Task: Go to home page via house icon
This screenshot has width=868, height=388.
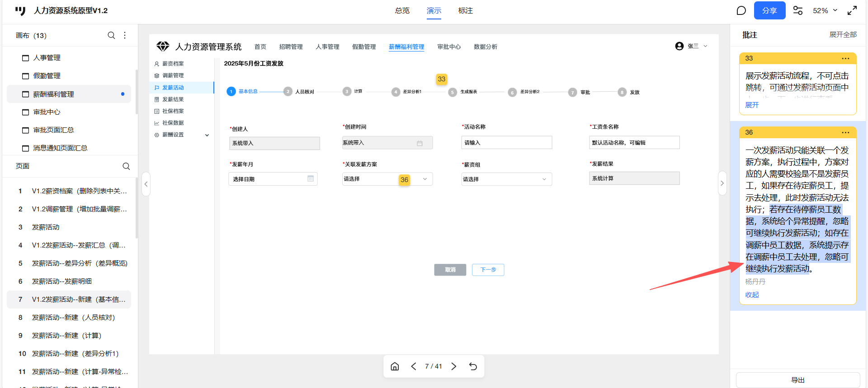Action: click(395, 366)
